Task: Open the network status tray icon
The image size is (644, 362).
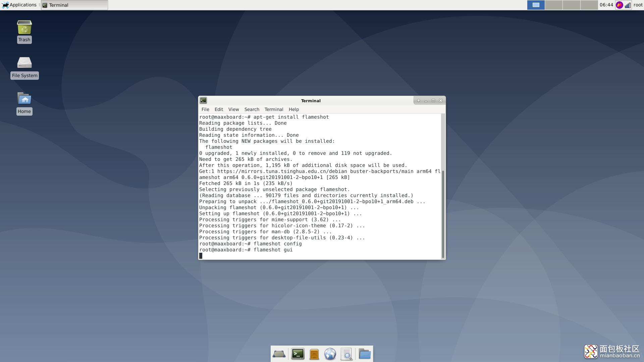Action: 628,5
